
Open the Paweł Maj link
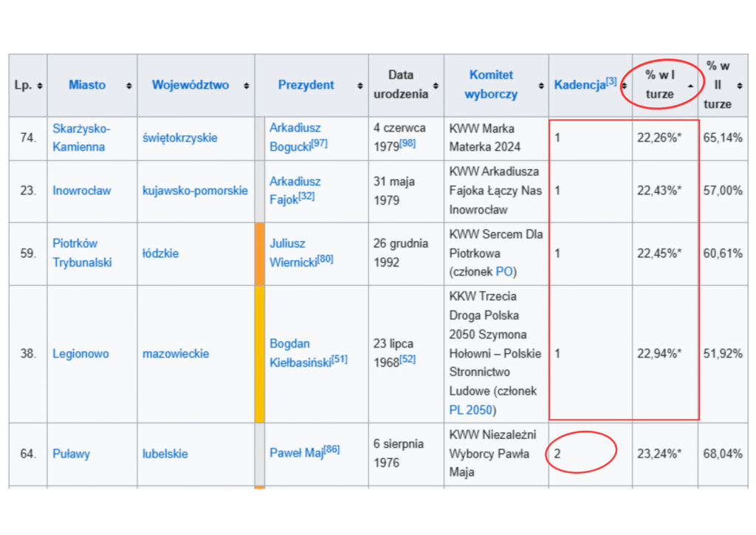point(297,453)
